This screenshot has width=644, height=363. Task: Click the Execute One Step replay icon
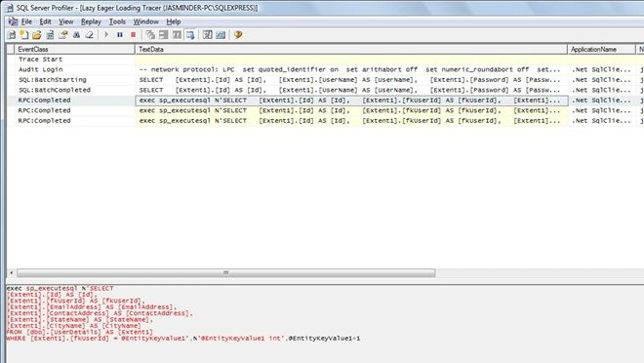pos(150,35)
